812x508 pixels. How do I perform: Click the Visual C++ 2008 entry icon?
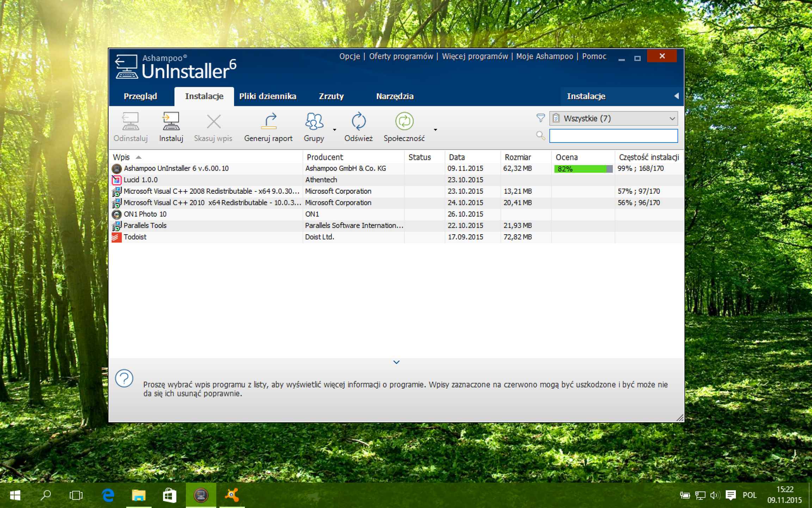[x=117, y=192]
